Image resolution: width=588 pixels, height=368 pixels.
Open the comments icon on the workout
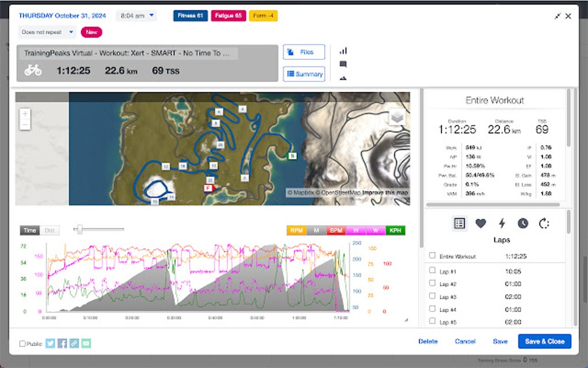(342, 65)
